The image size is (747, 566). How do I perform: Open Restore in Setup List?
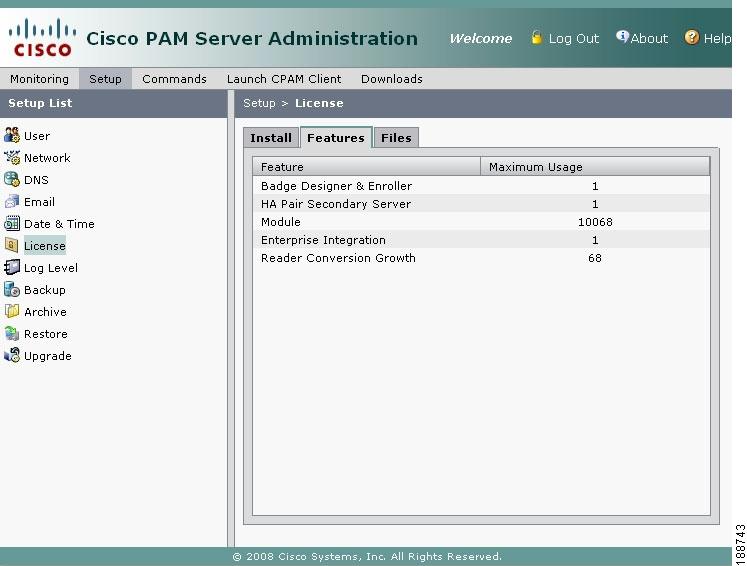[46, 334]
